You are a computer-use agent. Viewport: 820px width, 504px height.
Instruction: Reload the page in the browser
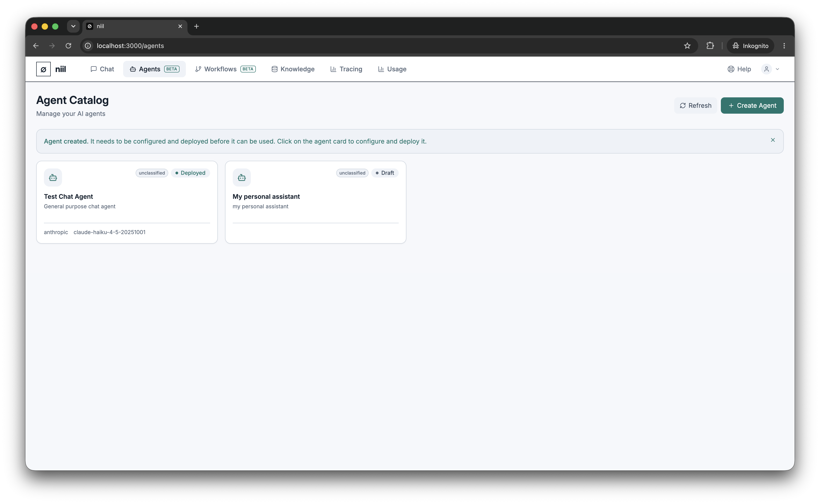68,46
